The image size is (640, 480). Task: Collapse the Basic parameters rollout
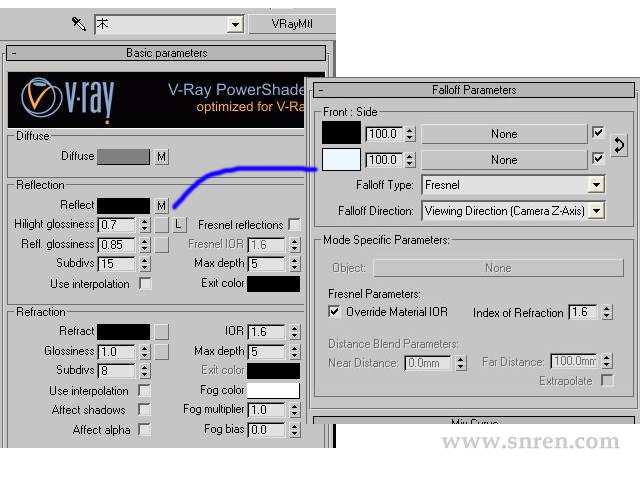click(166, 53)
